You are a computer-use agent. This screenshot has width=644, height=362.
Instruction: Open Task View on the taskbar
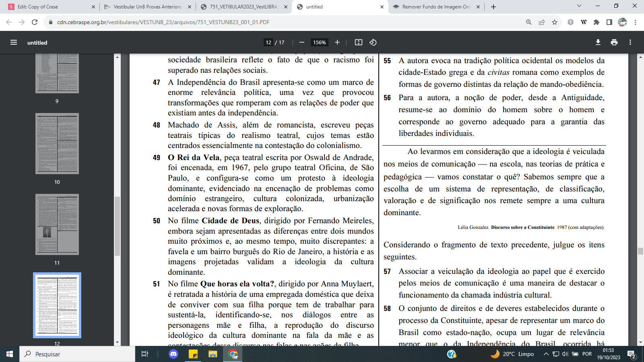[145, 354]
